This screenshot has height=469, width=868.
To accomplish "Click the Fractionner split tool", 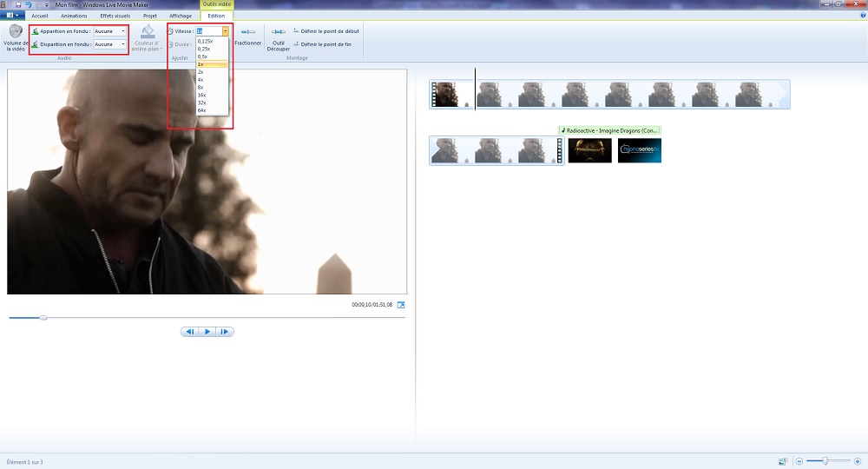I will tap(247, 36).
